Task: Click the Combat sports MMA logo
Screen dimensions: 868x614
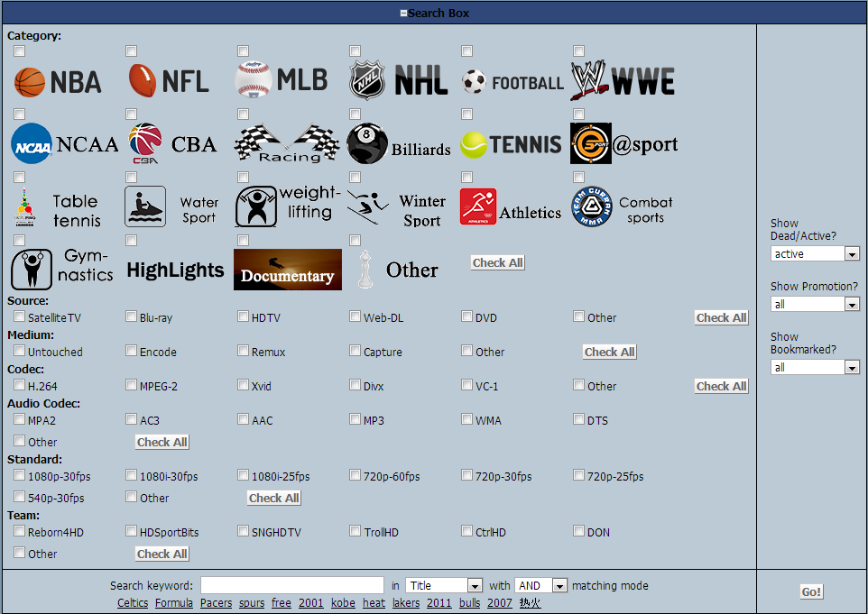Action: point(623,206)
